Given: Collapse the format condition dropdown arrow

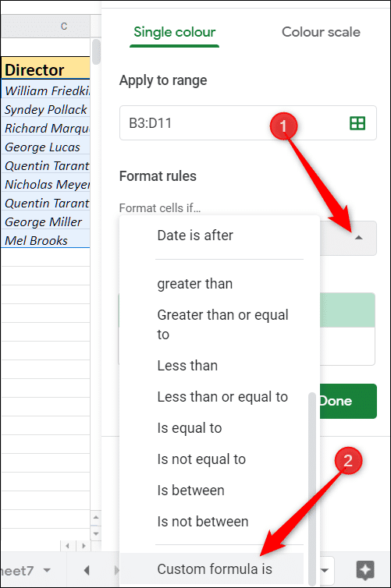Looking at the screenshot, I should (359, 238).
